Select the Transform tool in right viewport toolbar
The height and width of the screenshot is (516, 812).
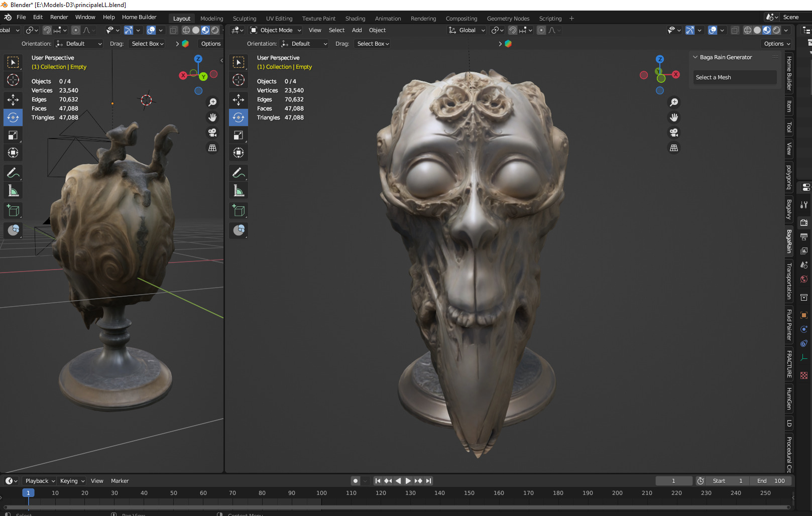(239, 153)
